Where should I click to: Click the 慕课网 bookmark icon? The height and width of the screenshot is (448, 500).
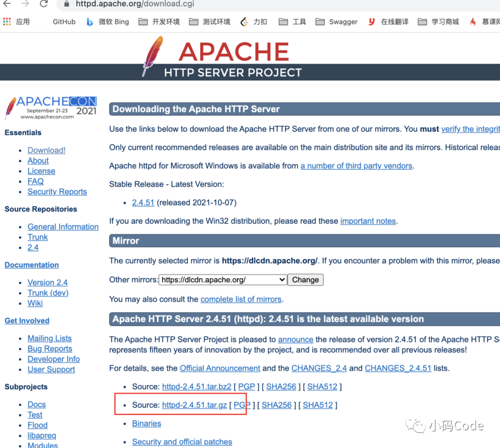pyautogui.click(x=472, y=21)
